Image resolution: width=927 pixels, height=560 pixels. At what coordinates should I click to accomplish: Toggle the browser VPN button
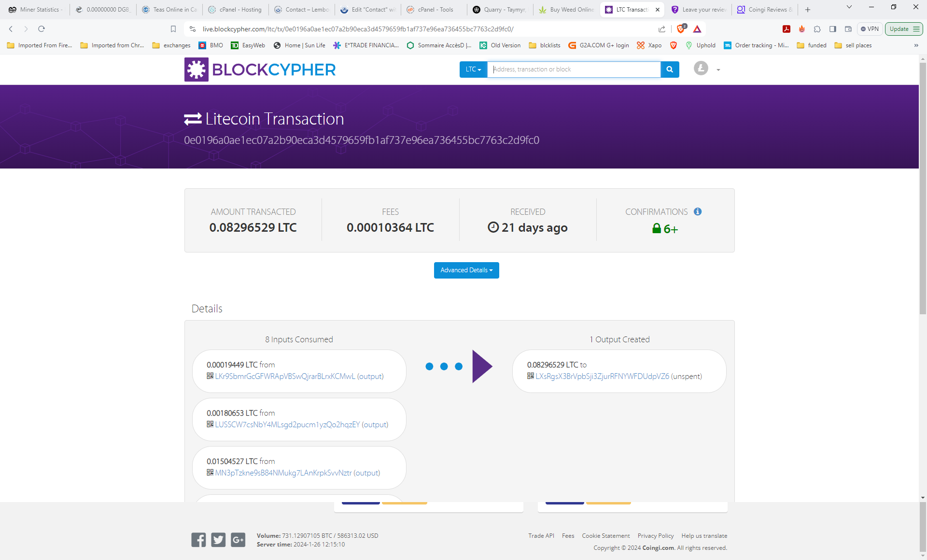tap(870, 29)
